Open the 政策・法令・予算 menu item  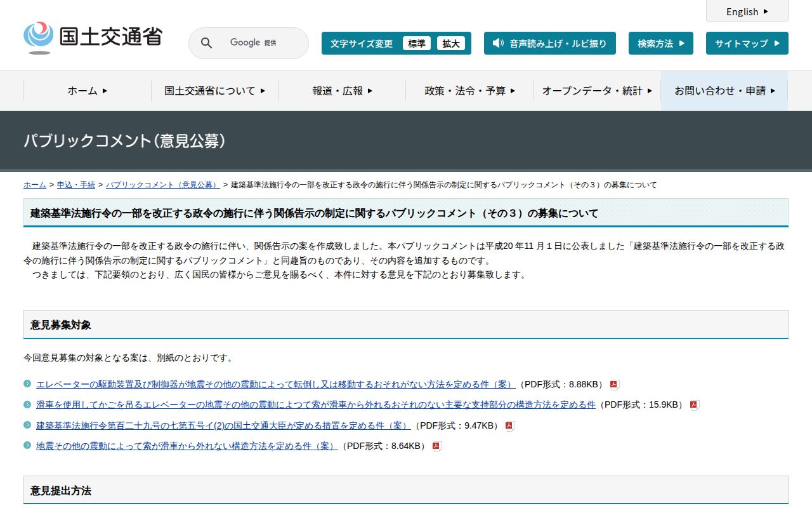pyautogui.click(x=469, y=91)
